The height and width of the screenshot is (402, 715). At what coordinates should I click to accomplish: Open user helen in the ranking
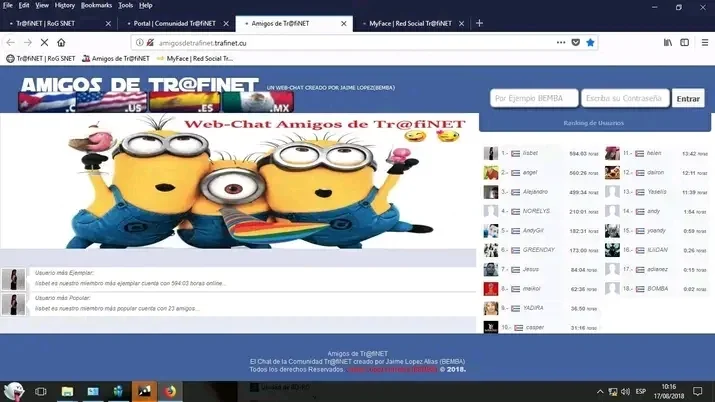point(654,153)
